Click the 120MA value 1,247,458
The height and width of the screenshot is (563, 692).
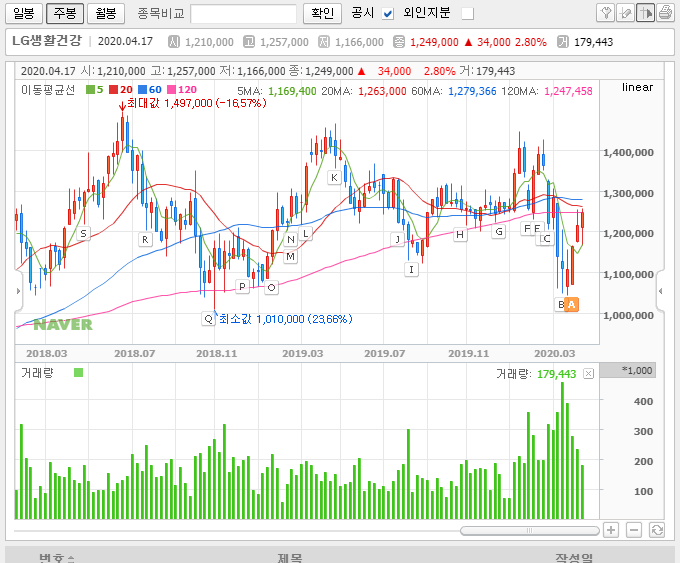coord(568,91)
